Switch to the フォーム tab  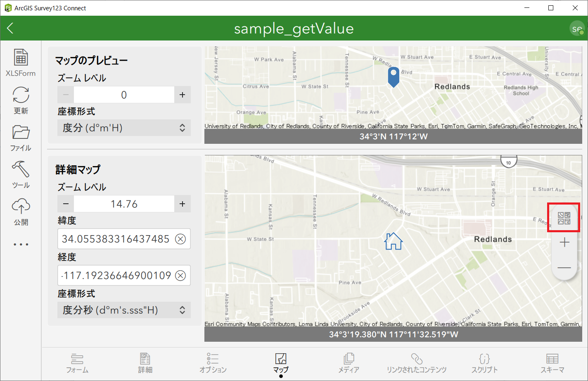click(x=77, y=363)
